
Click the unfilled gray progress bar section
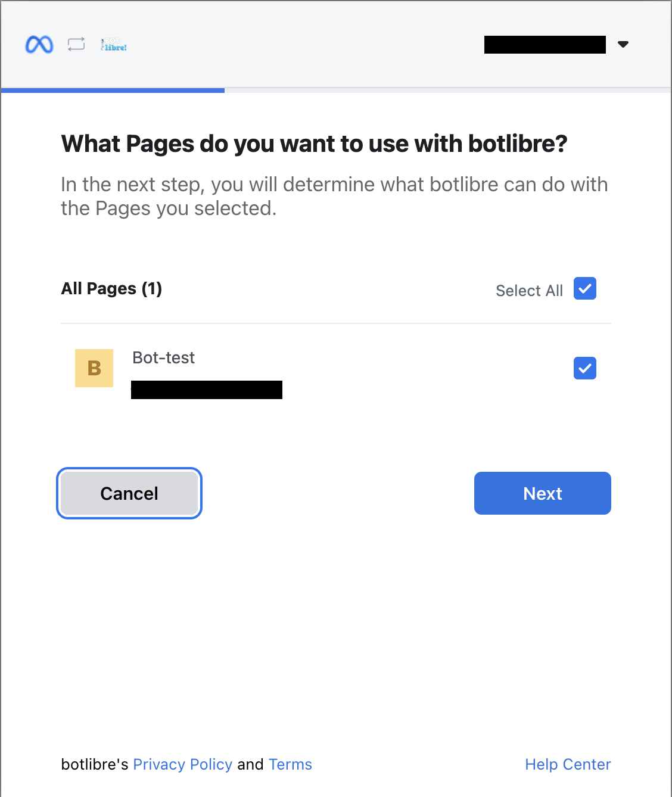(x=448, y=91)
